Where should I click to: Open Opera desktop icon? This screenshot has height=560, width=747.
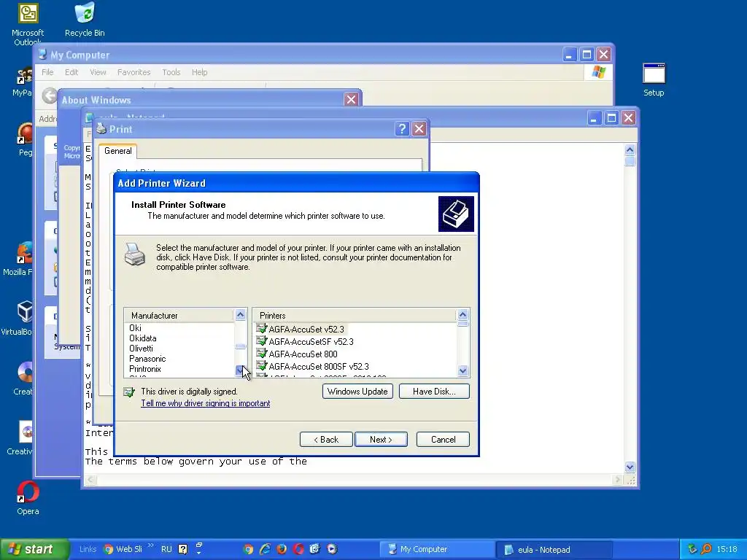pyautogui.click(x=28, y=499)
